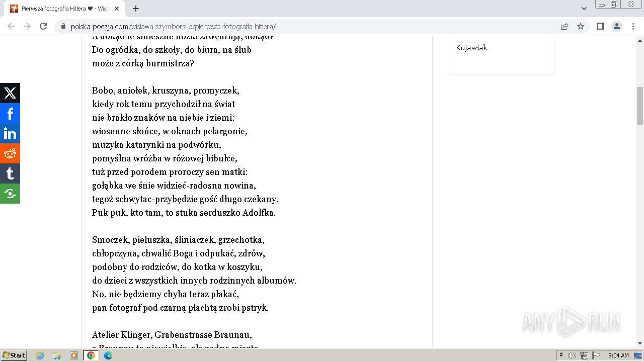644x362 pixels.
Task: Open File Explorer from the taskbar
Action: coord(57,355)
